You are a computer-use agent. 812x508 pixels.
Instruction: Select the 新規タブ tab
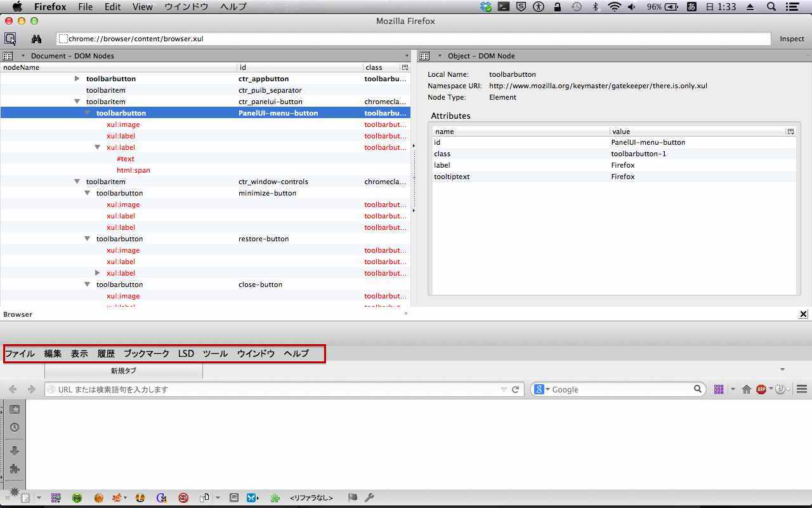(124, 371)
